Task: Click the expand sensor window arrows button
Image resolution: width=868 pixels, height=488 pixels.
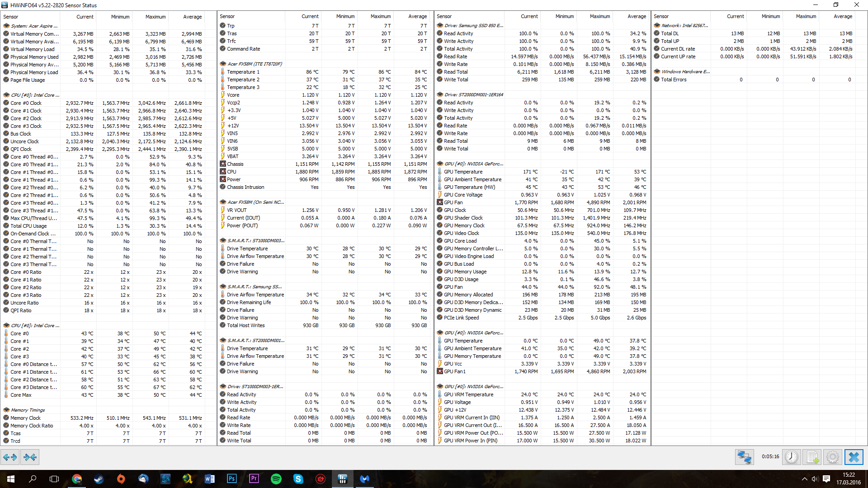Action: [x=10, y=457]
